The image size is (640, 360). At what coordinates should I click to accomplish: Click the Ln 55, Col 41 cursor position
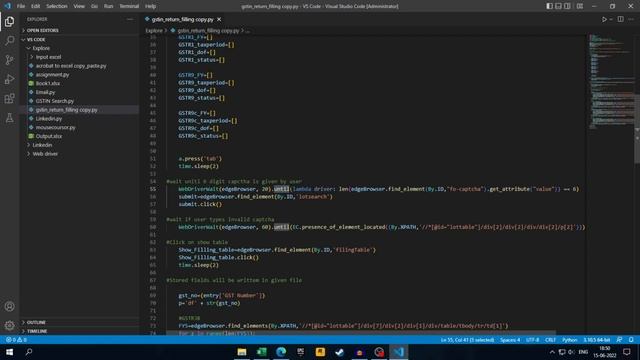[467, 340]
